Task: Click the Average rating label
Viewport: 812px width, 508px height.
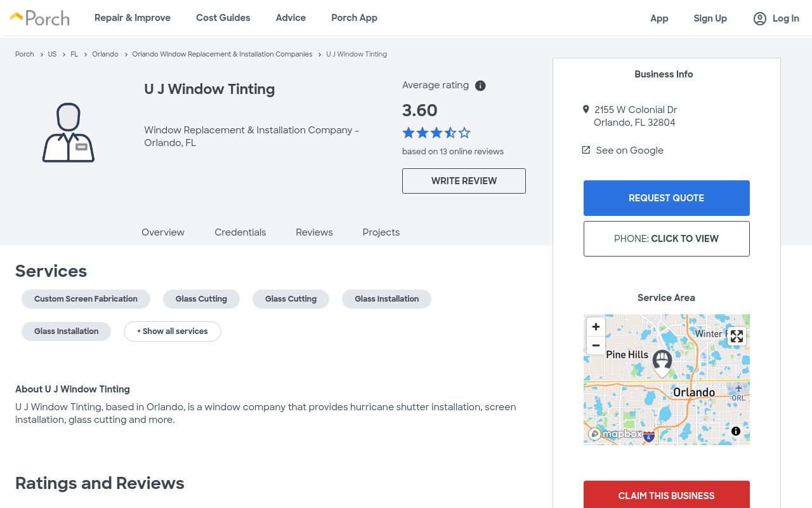Action: tap(435, 85)
